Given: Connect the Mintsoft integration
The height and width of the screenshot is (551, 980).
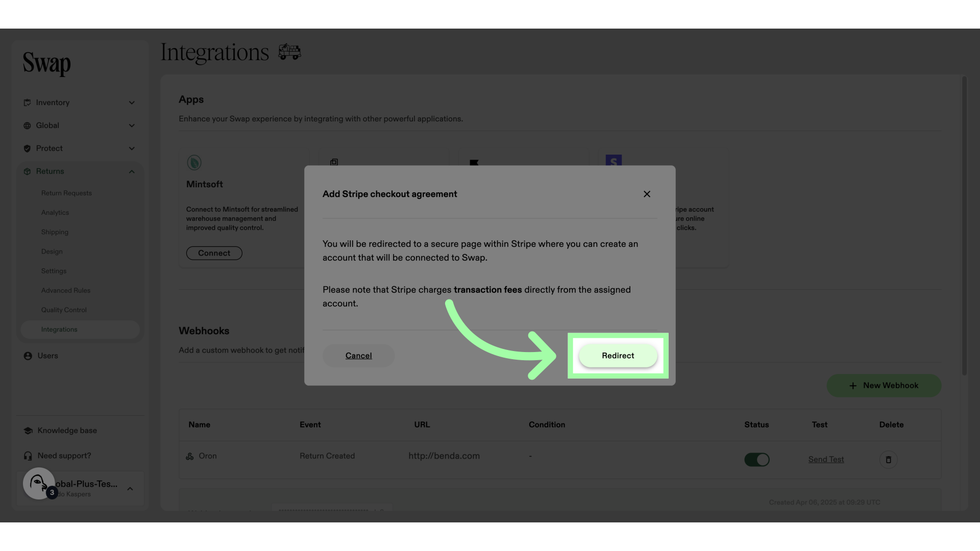Looking at the screenshot, I should [214, 253].
